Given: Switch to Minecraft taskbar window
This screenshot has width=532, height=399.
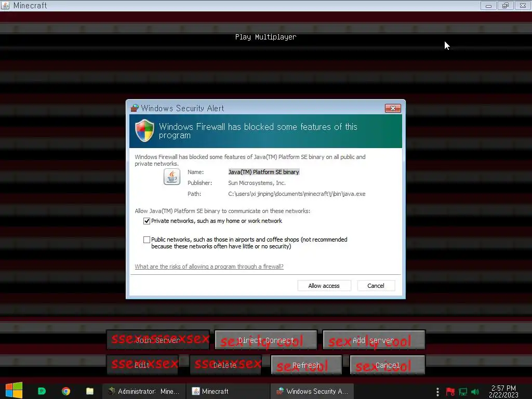Looking at the screenshot, I should (228, 391).
